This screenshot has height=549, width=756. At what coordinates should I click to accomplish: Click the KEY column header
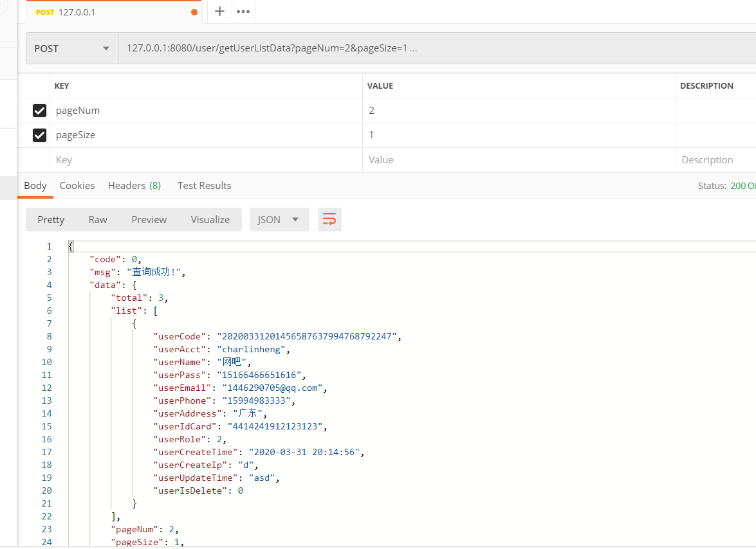coord(62,85)
